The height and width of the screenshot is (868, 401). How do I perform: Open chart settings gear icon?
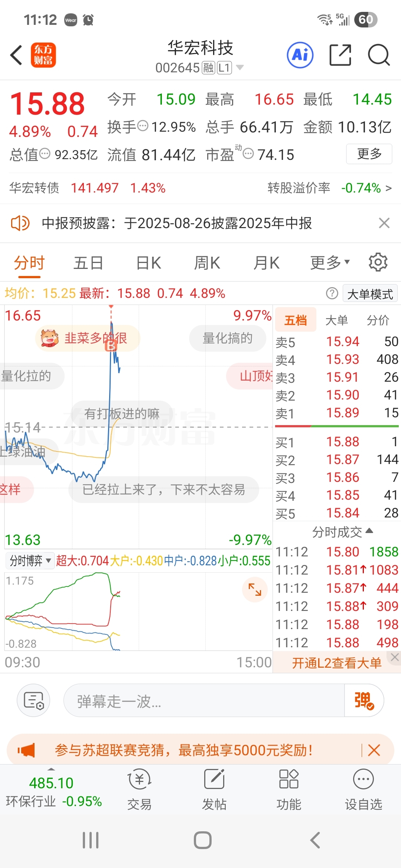pos(378,262)
